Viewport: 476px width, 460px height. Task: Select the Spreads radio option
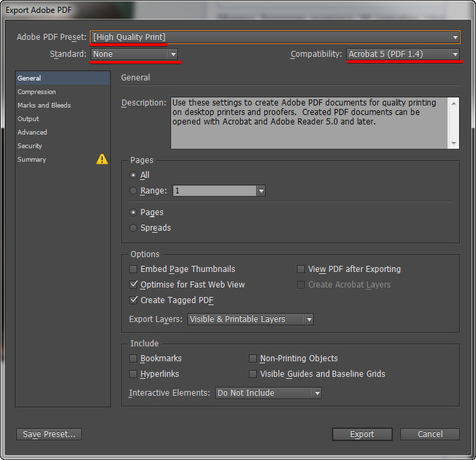tap(133, 228)
